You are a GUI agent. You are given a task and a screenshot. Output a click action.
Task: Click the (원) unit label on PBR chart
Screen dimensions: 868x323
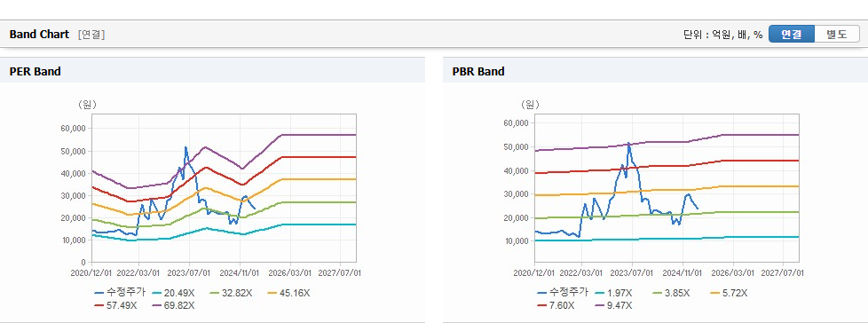530,105
